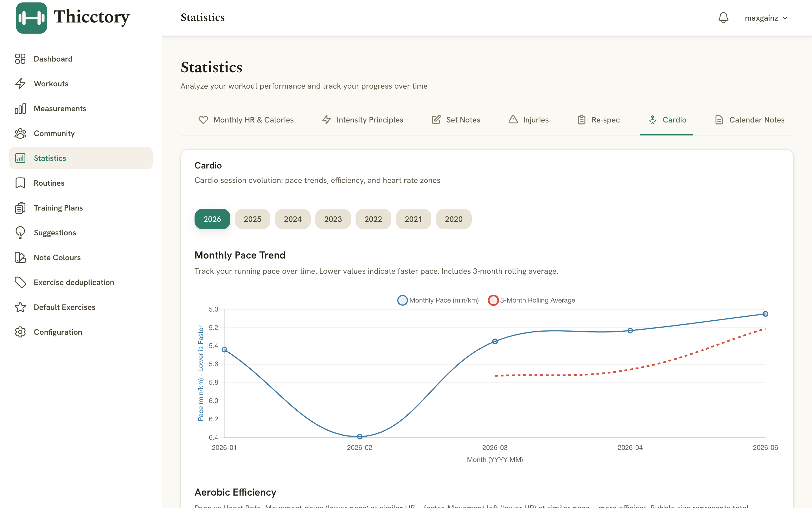
Task: Select year 2025 filter
Action: 252,219
